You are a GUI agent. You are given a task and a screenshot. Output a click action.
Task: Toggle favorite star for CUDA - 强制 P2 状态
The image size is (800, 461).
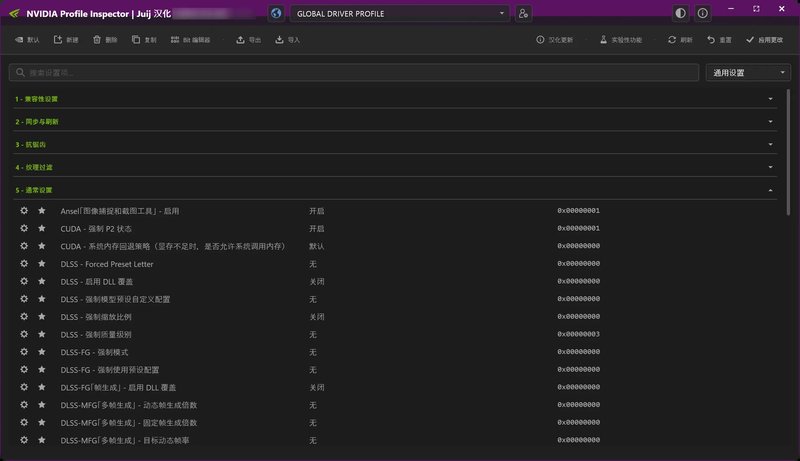[x=42, y=228]
